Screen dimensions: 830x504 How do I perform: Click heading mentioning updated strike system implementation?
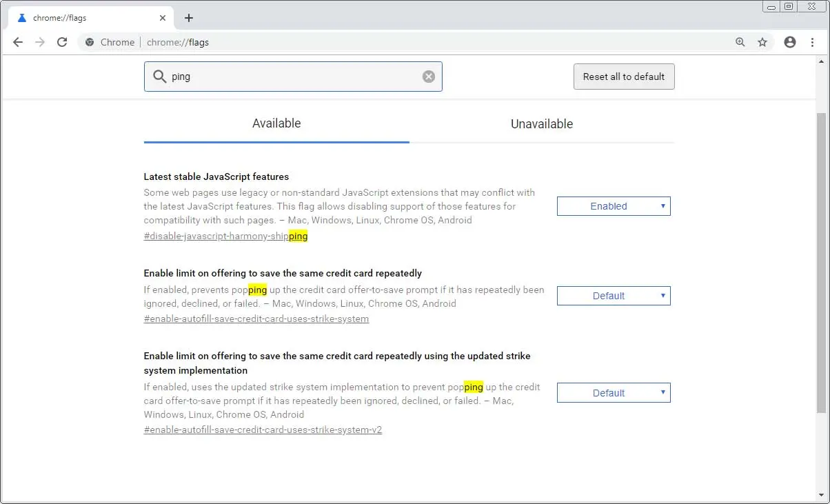point(337,363)
